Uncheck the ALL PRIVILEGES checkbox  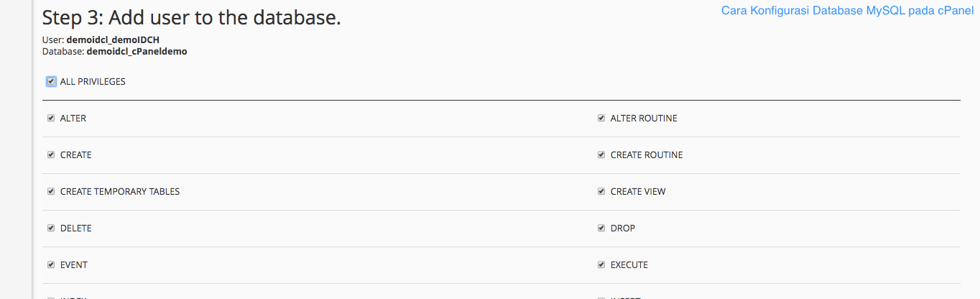click(x=51, y=81)
